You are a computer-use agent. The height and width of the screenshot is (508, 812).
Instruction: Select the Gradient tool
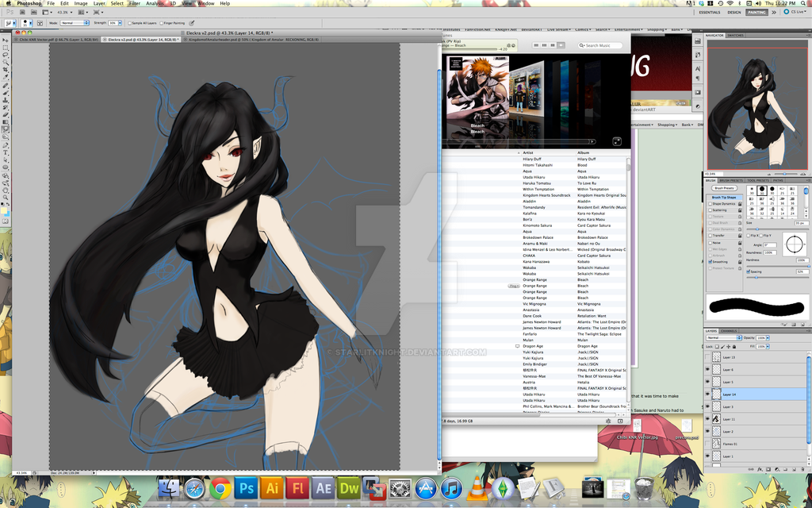pos(6,121)
